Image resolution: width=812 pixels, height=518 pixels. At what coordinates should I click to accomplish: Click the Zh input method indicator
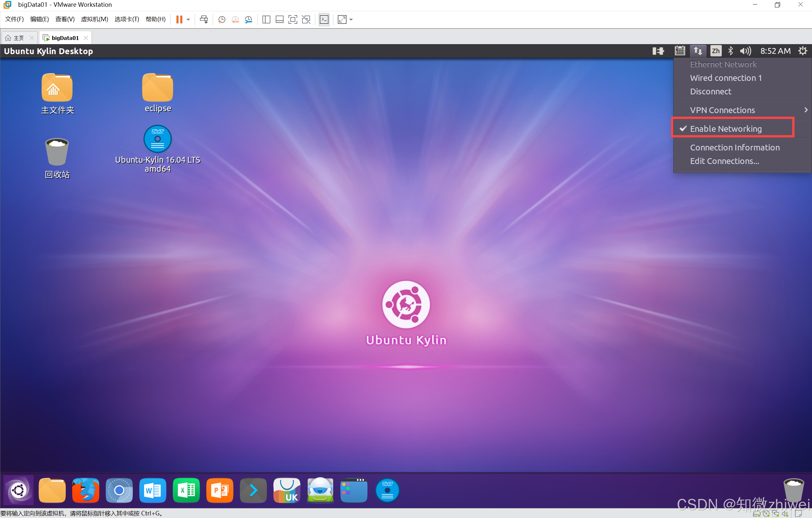pyautogui.click(x=716, y=51)
